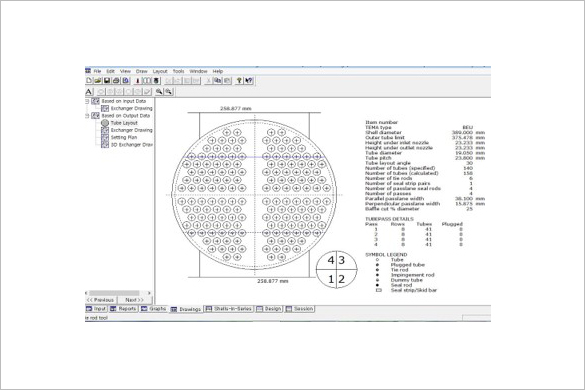This screenshot has width=585, height=390.
Task: Open the Help menu
Action: tap(218, 71)
